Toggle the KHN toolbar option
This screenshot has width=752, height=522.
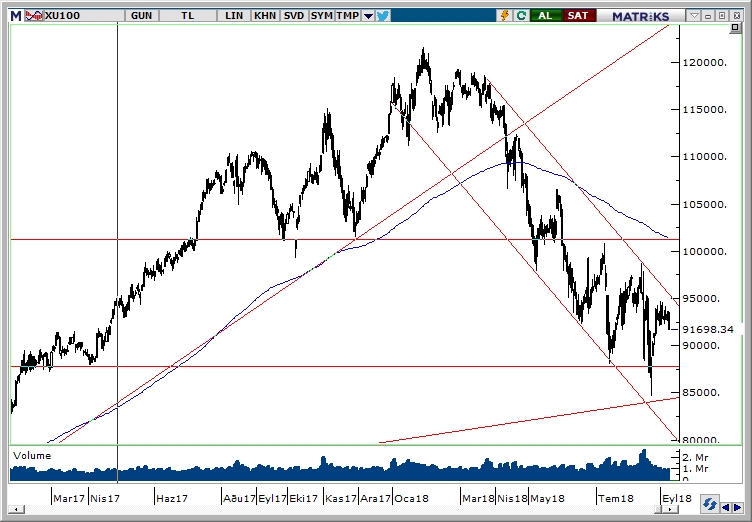tap(265, 16)
